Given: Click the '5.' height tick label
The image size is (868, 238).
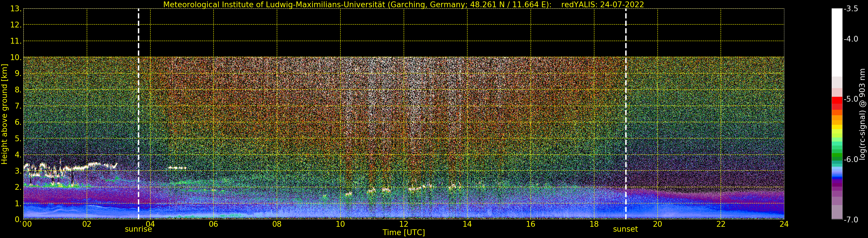Looking at the screenshot, I should point(18,138).
